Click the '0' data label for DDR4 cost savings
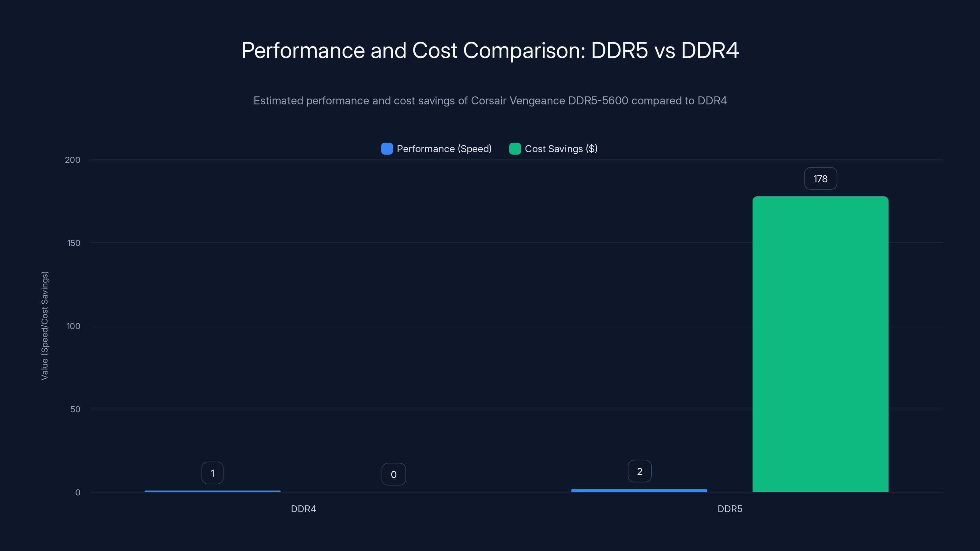The image size is (980, 551). (393, 474)
